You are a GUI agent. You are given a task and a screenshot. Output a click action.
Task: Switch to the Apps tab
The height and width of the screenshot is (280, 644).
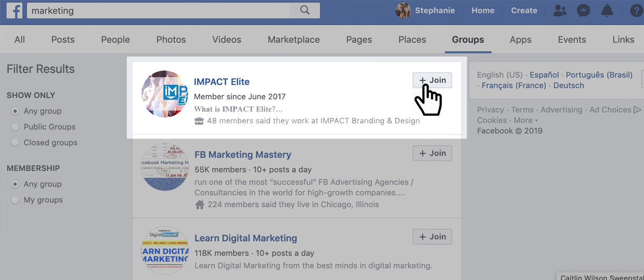pyautogui.click(x=520, y=40)
